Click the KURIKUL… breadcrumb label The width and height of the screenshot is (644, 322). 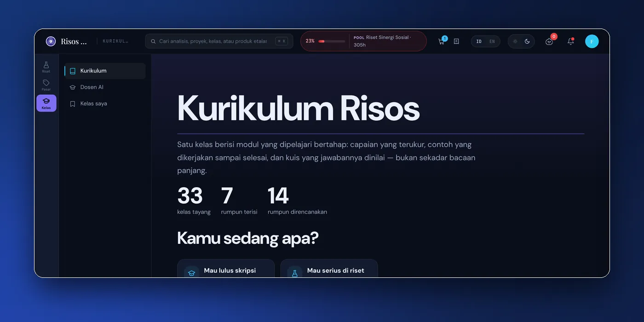(x=115, y=41)
